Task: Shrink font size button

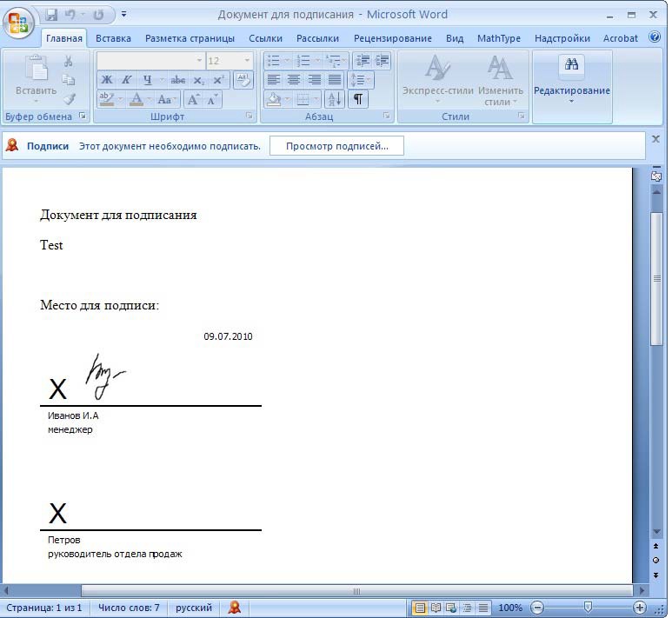Action: click(x=212, y=100)
